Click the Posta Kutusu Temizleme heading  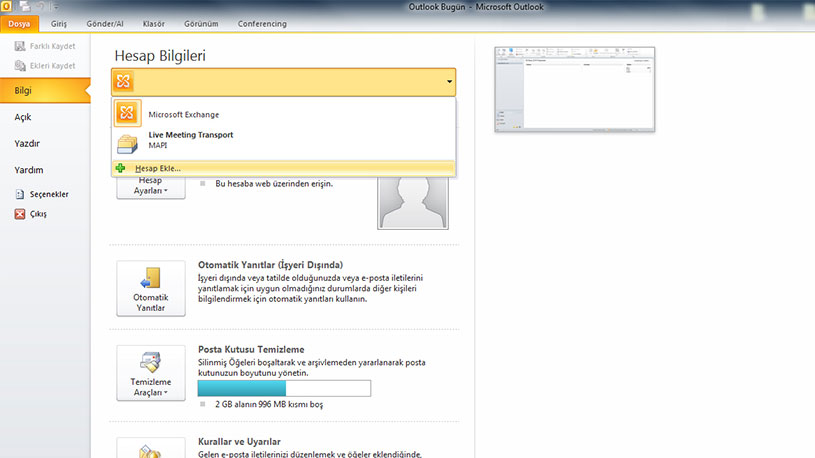click(251, 349)
